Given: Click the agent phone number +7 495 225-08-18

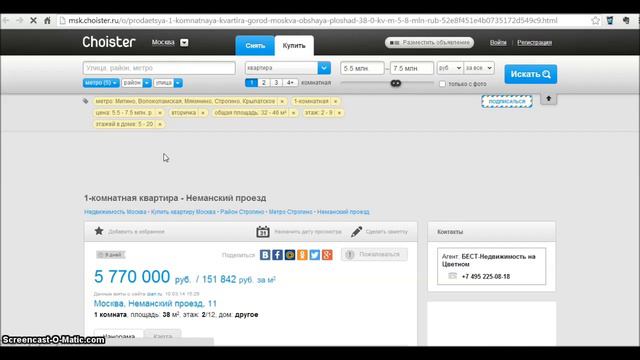Looking at the screenshot, I should (486, 276).
